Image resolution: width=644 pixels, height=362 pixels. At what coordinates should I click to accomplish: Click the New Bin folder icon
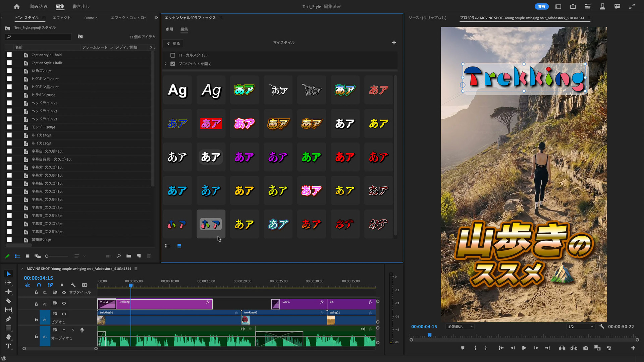click(x=128, y=256)
